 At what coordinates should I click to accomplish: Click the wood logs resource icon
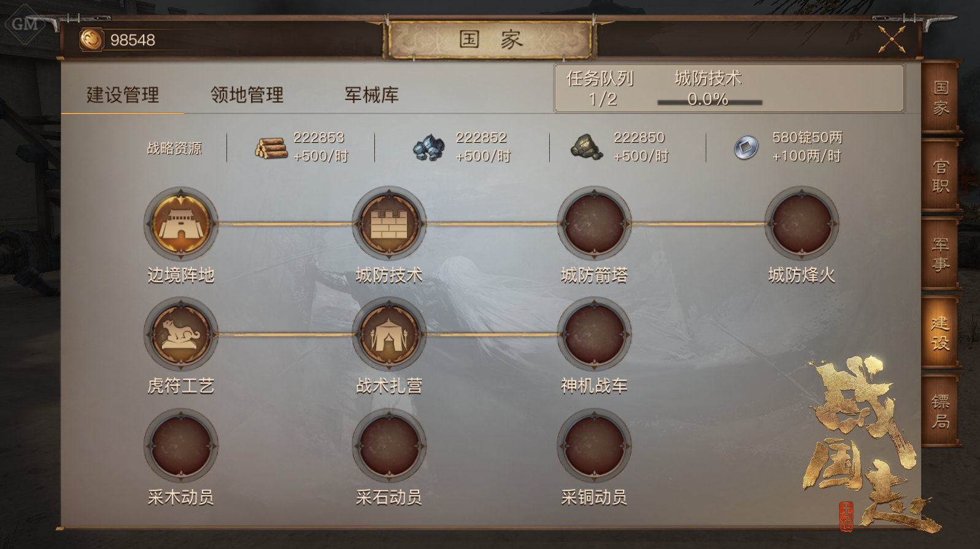pos(271,148)
